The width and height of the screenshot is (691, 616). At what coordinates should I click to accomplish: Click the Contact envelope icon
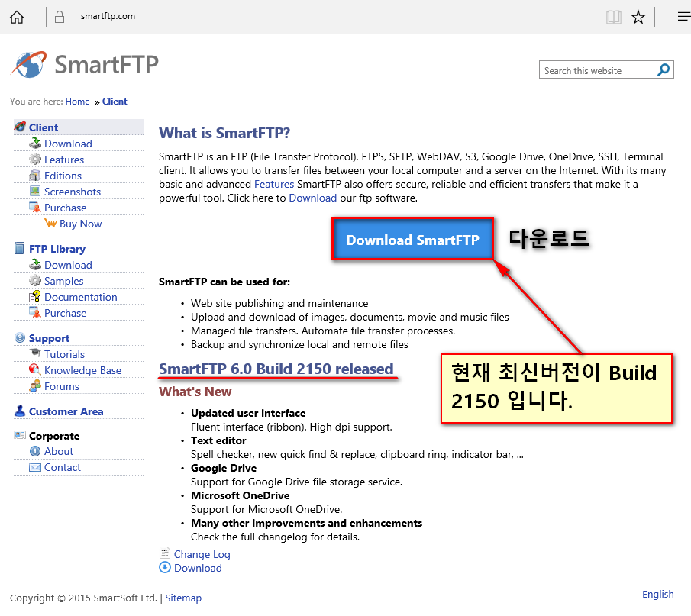pyautogui.click(x=35, y=467)
